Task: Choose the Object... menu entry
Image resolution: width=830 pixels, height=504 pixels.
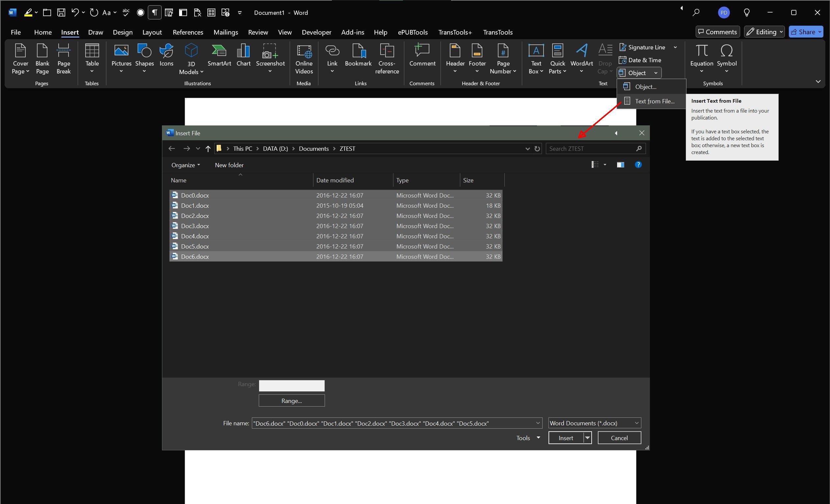Action: pos(645,87)
